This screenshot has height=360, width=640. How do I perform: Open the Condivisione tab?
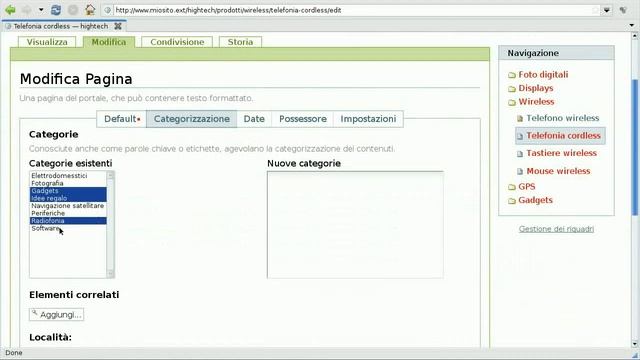[177, 42]
